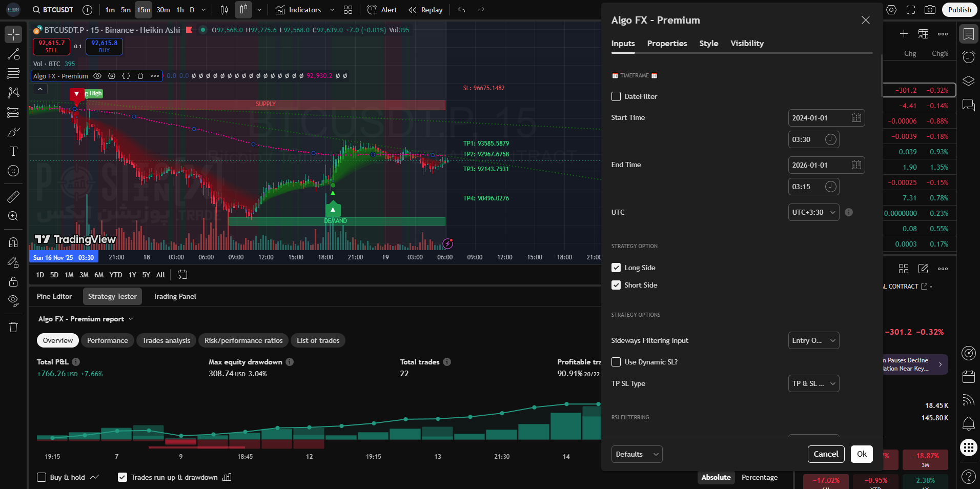
Task: Open the measure ruler tool
Action: point(13,196)
